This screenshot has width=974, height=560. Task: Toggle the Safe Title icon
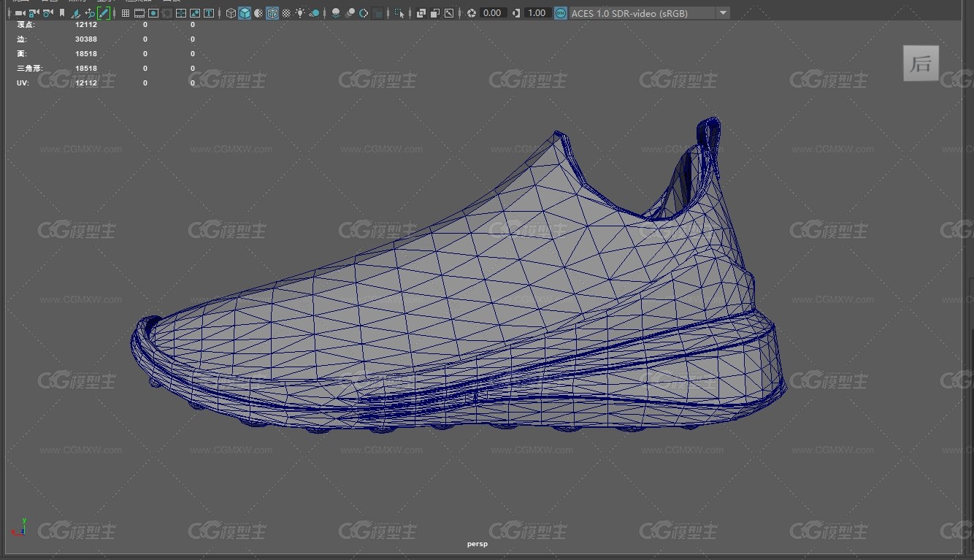click(x=209, y=13)
